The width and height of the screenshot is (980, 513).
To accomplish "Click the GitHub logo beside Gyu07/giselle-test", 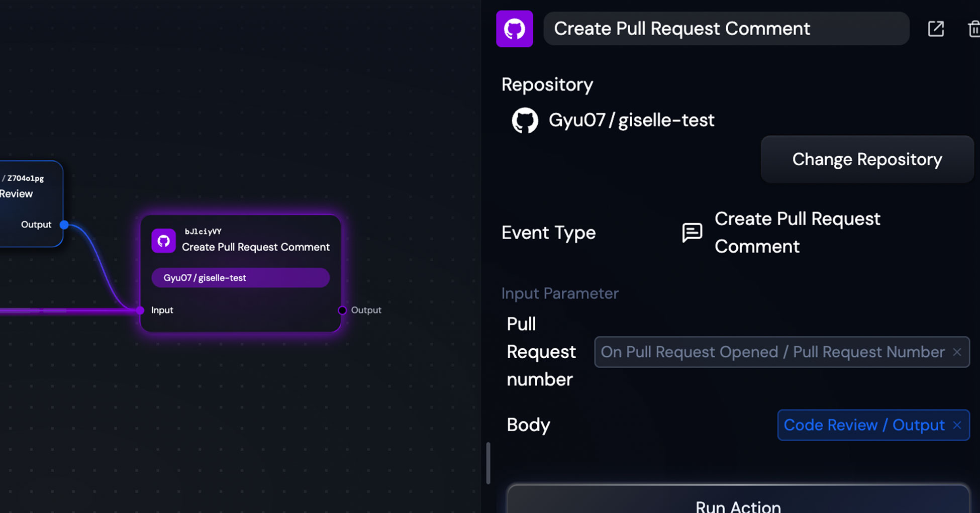I will pos(525,120).
